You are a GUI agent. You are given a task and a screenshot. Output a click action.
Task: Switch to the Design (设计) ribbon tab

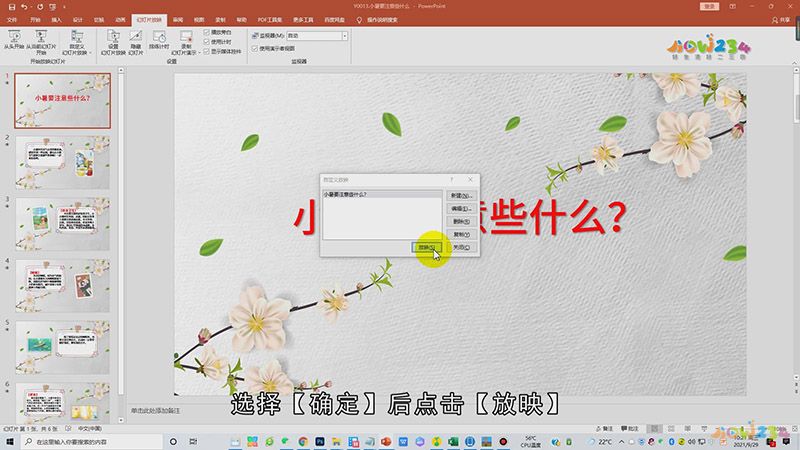(78, 20)
